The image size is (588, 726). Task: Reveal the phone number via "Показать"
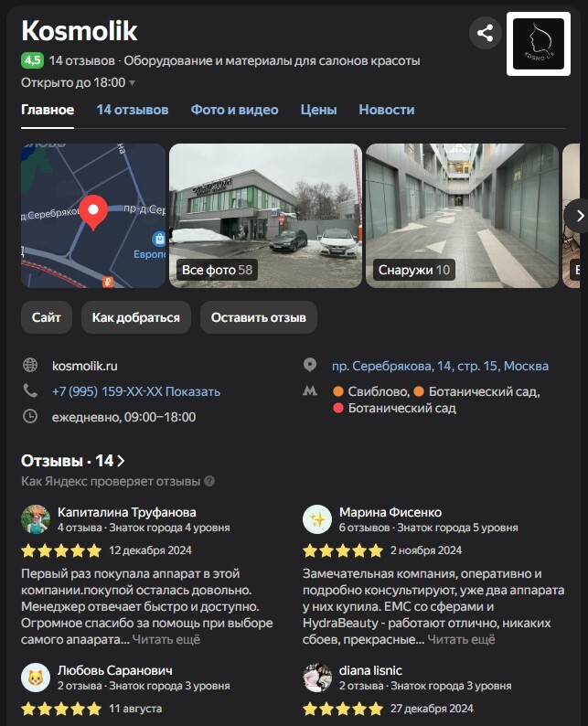[x=193, y=391]
